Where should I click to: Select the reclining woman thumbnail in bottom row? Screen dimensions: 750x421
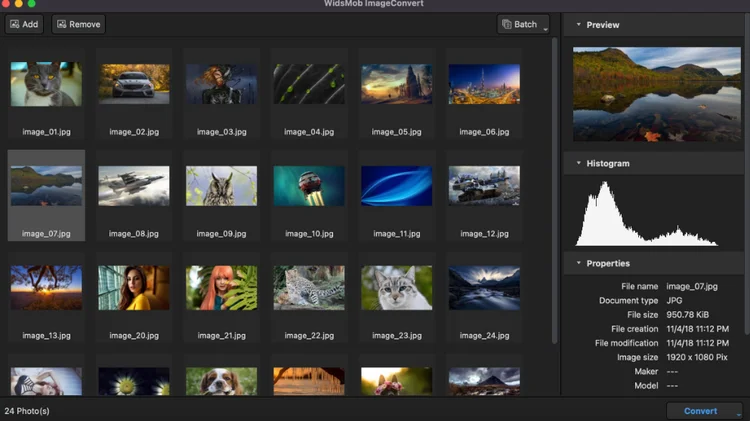tap(46, 381)
